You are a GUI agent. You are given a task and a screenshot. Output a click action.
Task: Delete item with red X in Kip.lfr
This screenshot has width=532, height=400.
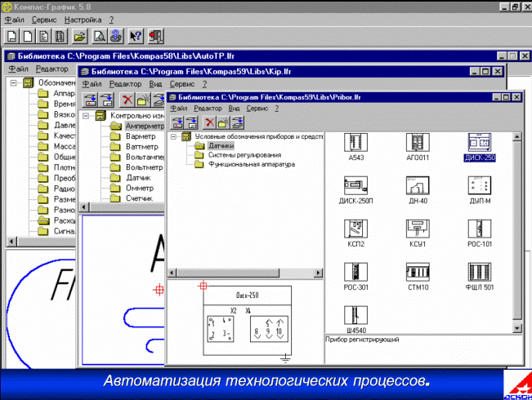click(x=127, y=100)
